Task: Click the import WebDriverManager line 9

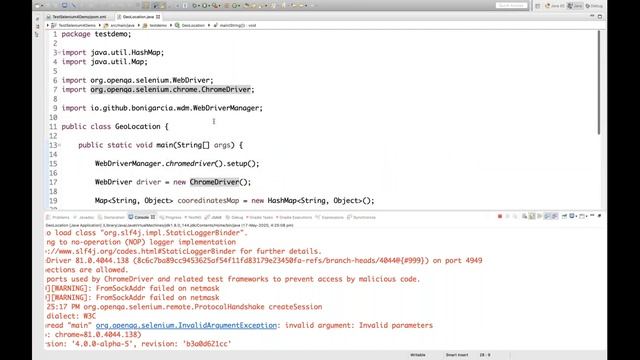Action: click(162, 108)
